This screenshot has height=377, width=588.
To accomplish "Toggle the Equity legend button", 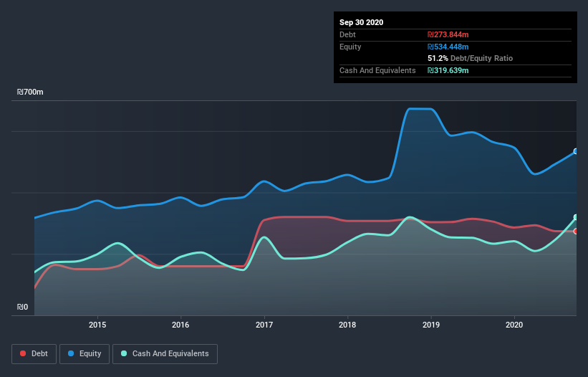I will click(85, 354).
